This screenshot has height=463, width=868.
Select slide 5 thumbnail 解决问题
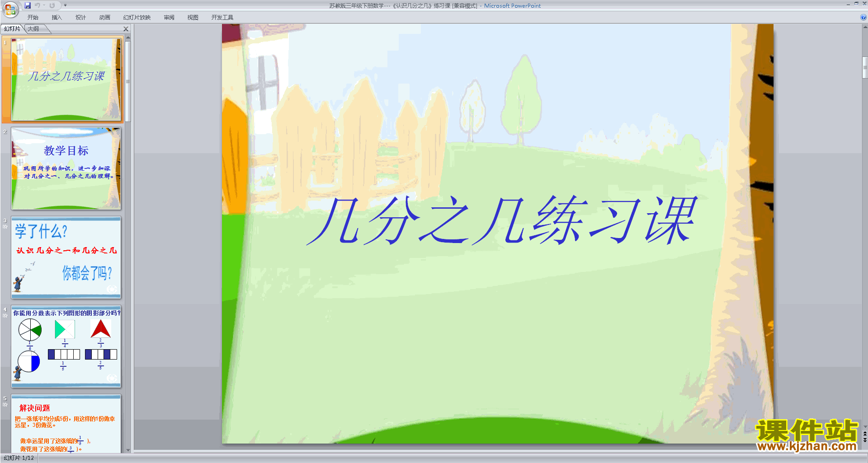click(66, 424)
